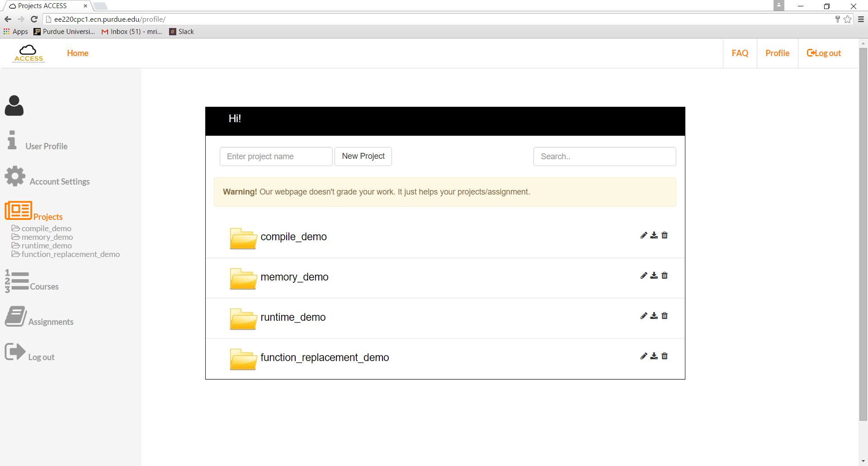
Task: Edit runtime_demo with the pencil icon
Action: point(644,316)
